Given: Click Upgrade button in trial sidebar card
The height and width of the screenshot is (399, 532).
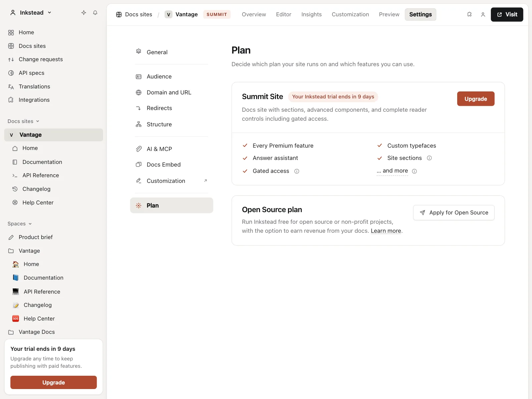Looking at the screenshot, I should [x=54, y=382].
